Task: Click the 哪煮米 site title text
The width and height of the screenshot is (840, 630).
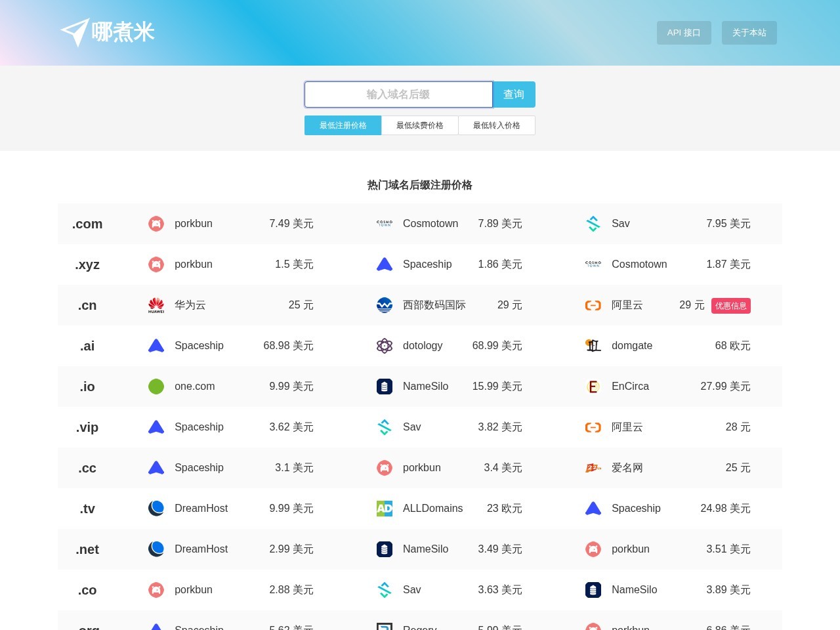Action: 123,32
